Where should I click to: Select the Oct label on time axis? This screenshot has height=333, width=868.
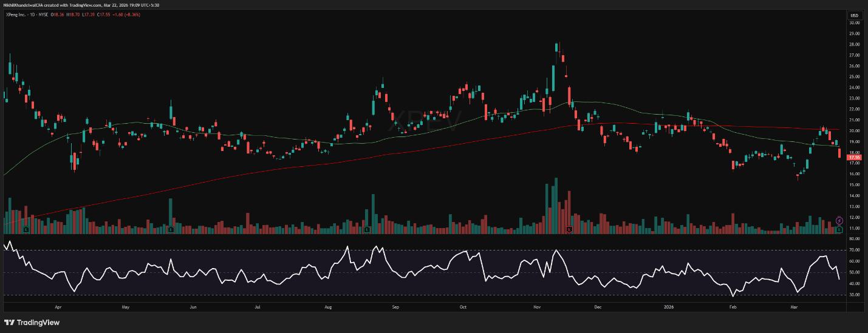[463, 307]
